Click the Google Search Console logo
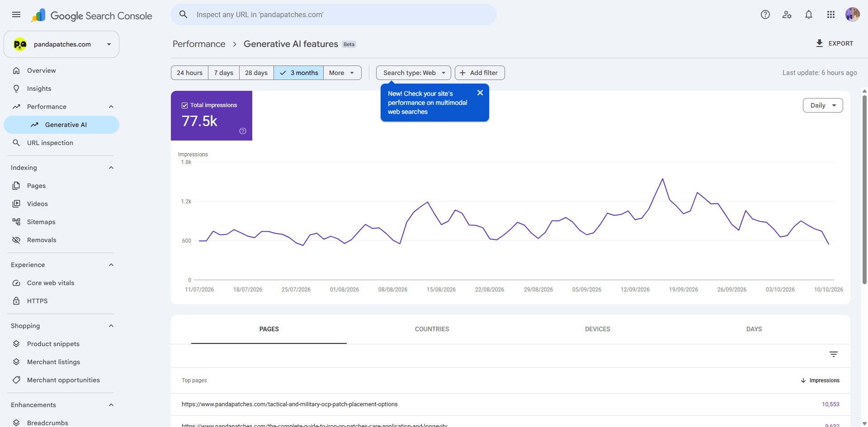 [92, 16]
